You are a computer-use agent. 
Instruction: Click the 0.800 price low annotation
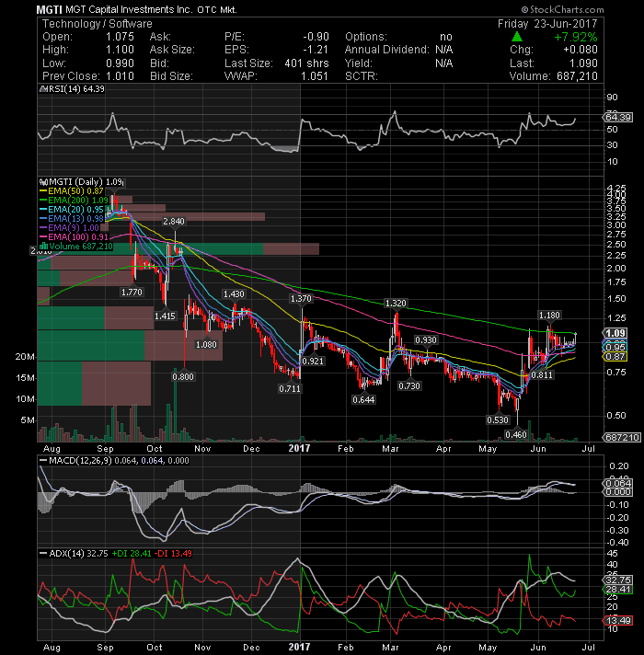coord(183,377)
